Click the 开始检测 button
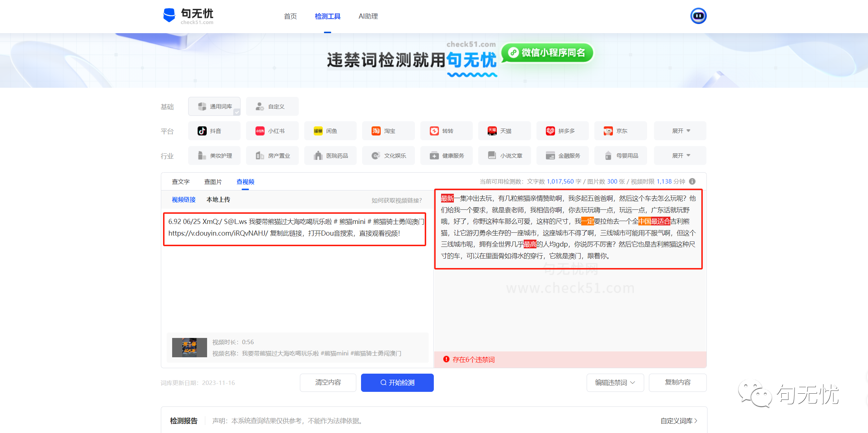Viewport: 868px width, 433px height. 397,383
